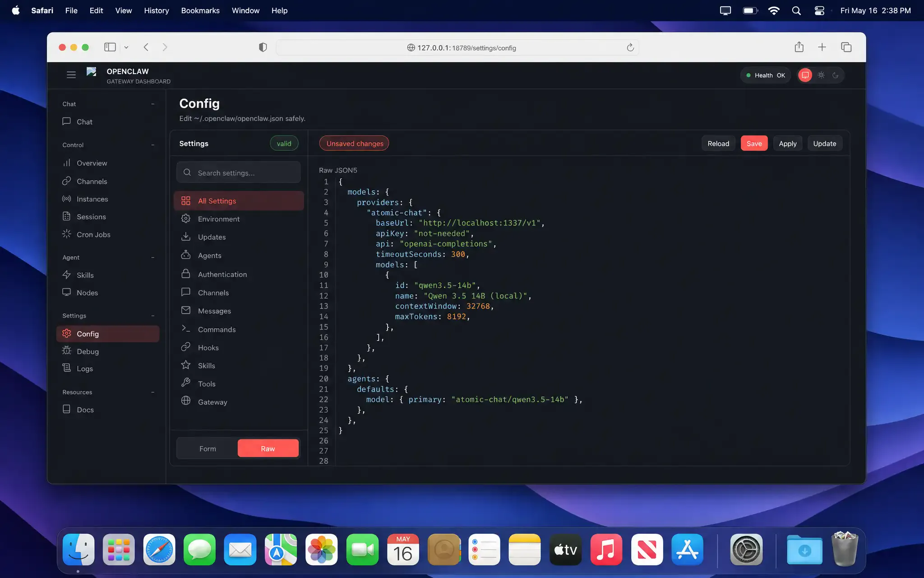This screenshot has height=578, width=924.
Task: Switch to dark theme moon icon
Action: pyautogui.click(x=836, y=75)
